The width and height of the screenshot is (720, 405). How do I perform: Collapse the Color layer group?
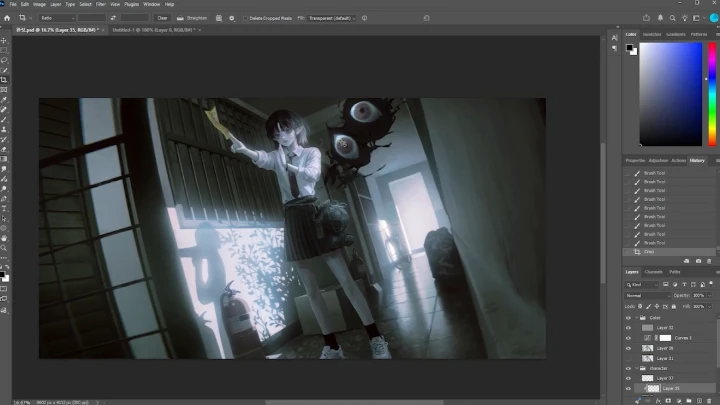click(x=636, y=318)
